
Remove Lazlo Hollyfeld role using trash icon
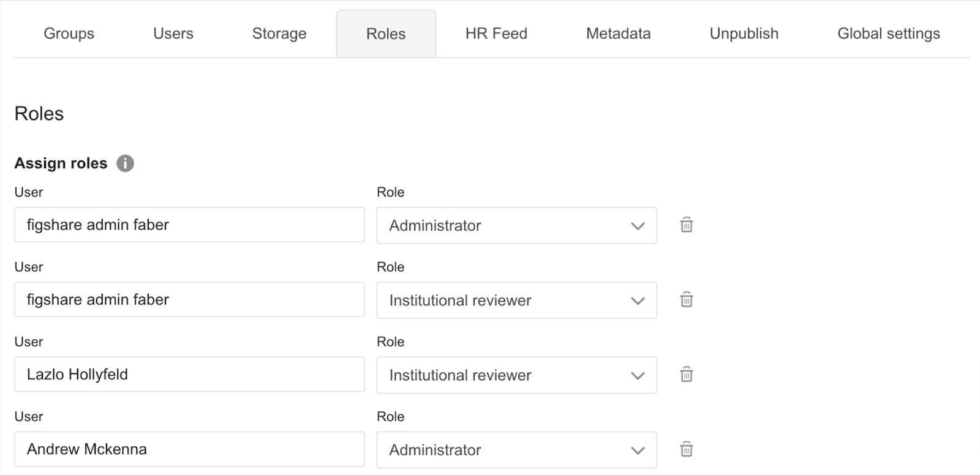pos(687,375)
